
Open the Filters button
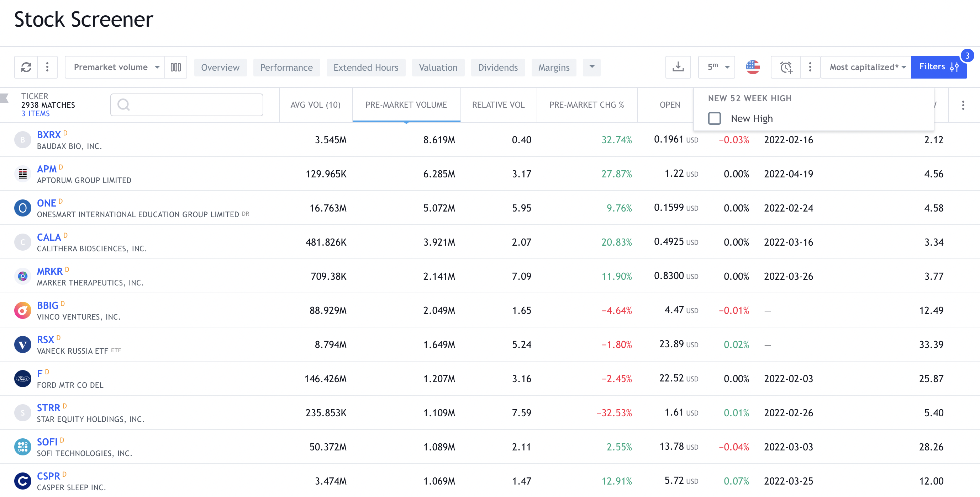tap(938, 67)
